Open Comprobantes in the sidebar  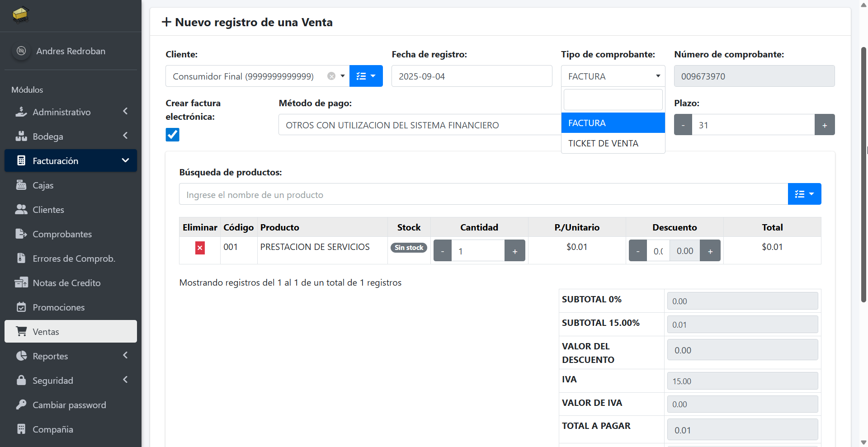point(62,234)
